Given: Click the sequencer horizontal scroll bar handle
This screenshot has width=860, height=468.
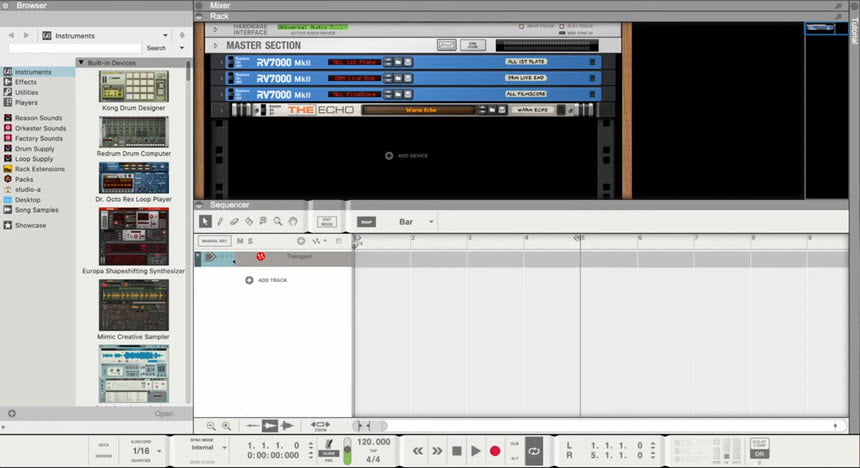Looking at the screenshot, I should pyautogui.click(x=370, y=425).
